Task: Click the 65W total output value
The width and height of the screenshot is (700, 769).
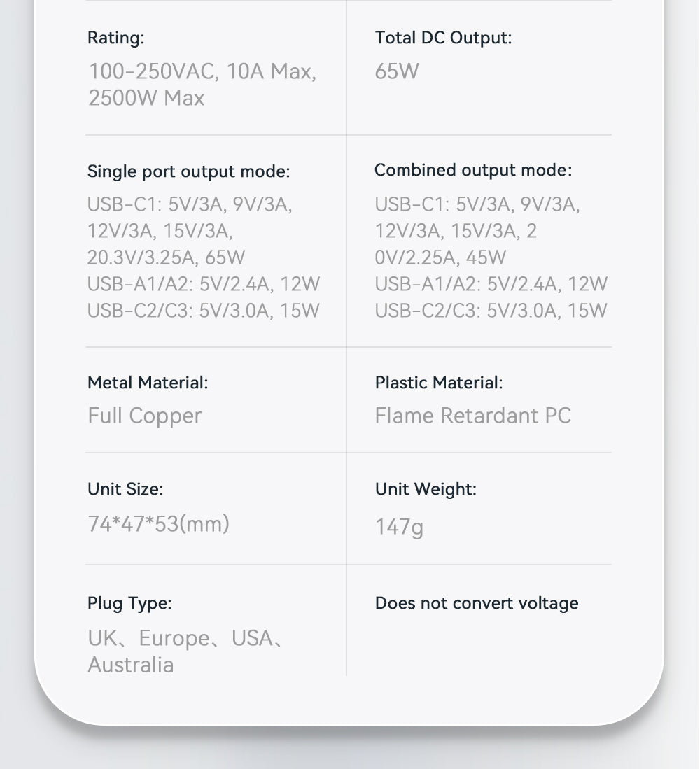Action: point(396,71)
